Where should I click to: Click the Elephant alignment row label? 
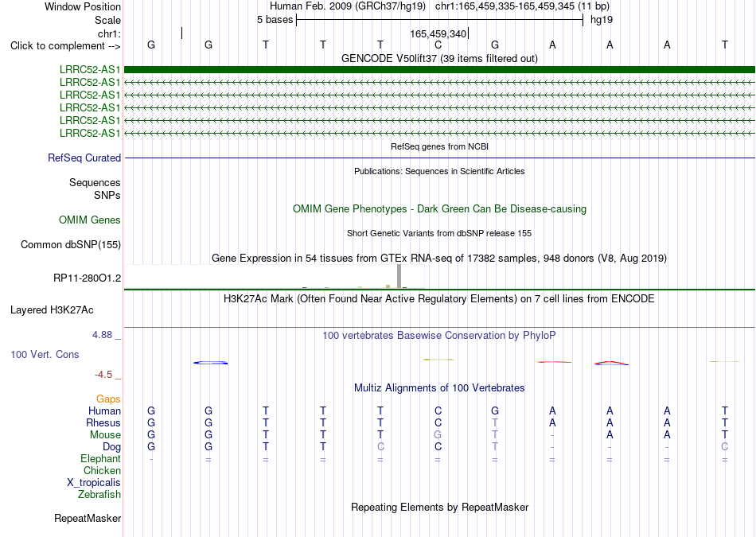(x=100, y=458)
